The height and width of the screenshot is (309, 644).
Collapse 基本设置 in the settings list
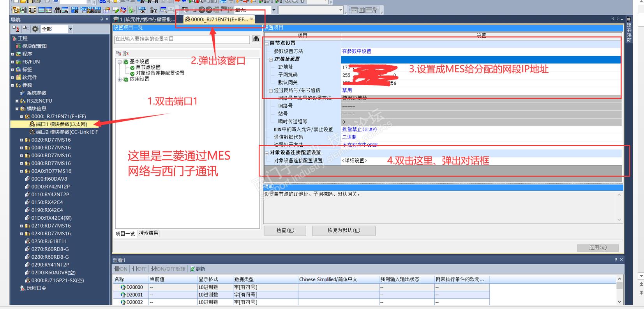pos(120,62)
